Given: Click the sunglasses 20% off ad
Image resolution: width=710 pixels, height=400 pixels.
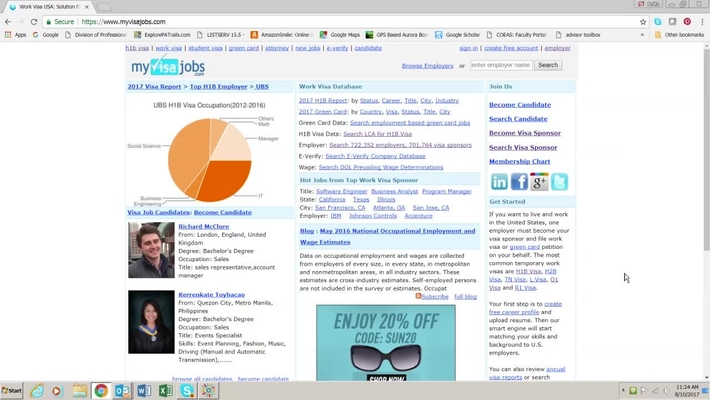Looking at the screenshot, I should tap(386, 343).
